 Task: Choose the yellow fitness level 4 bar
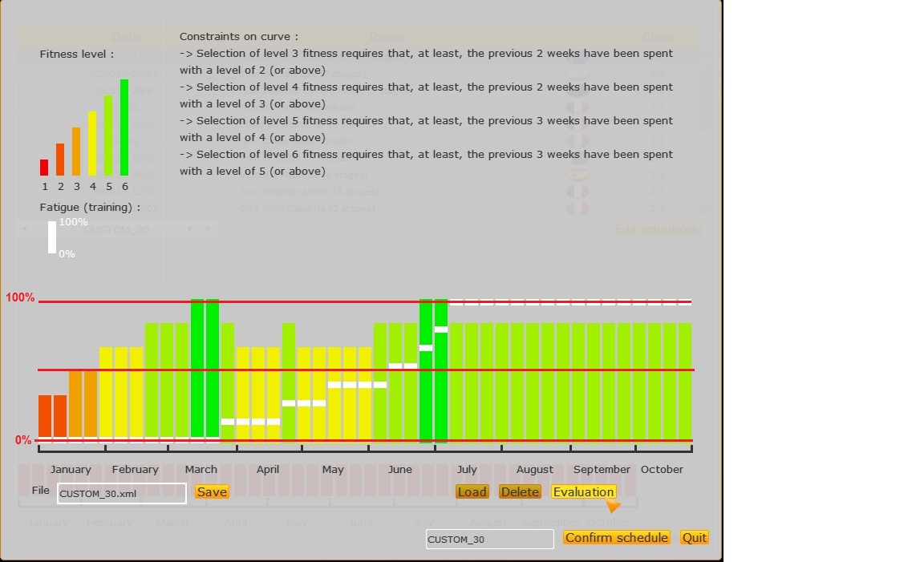point(92,144)
